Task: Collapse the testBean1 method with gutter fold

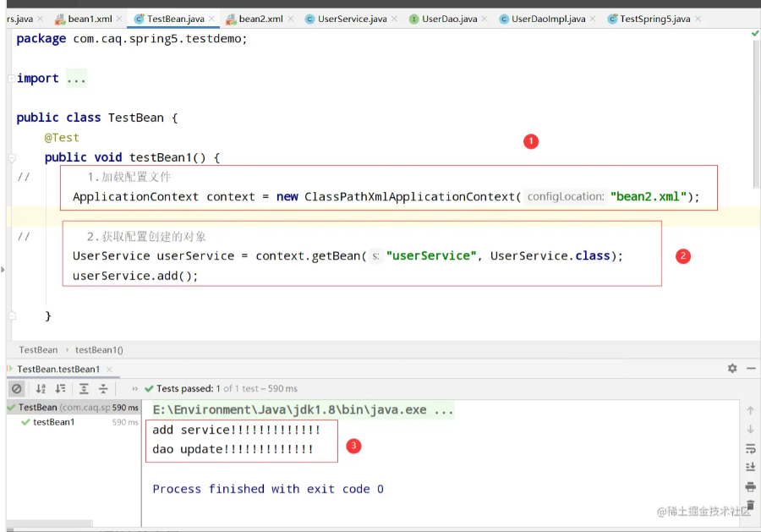Action: pos(11,157)
